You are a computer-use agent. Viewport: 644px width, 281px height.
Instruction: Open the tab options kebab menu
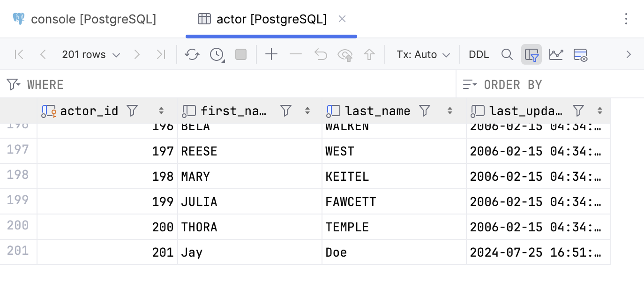627,19
